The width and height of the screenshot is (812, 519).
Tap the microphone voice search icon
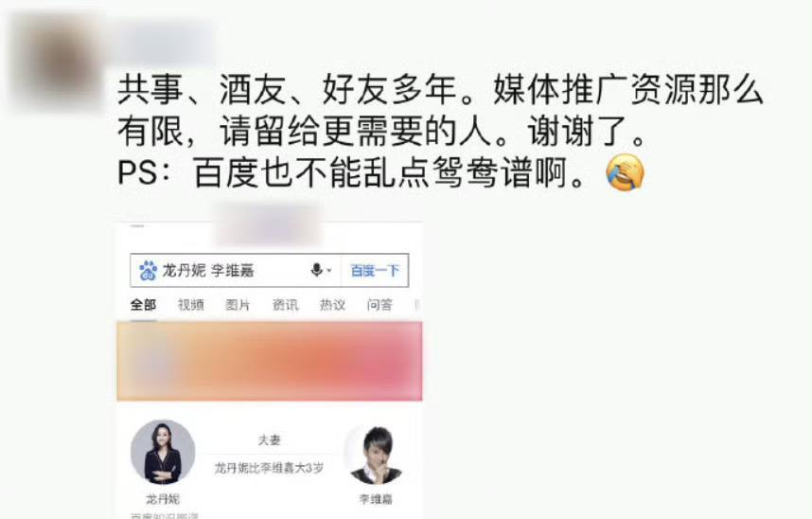tap(316, 270)
